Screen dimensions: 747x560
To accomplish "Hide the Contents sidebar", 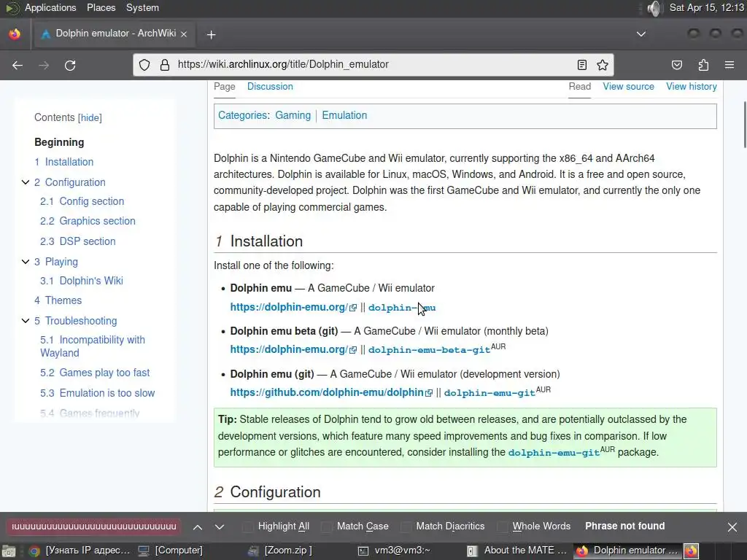I will (x=90, y=117).
